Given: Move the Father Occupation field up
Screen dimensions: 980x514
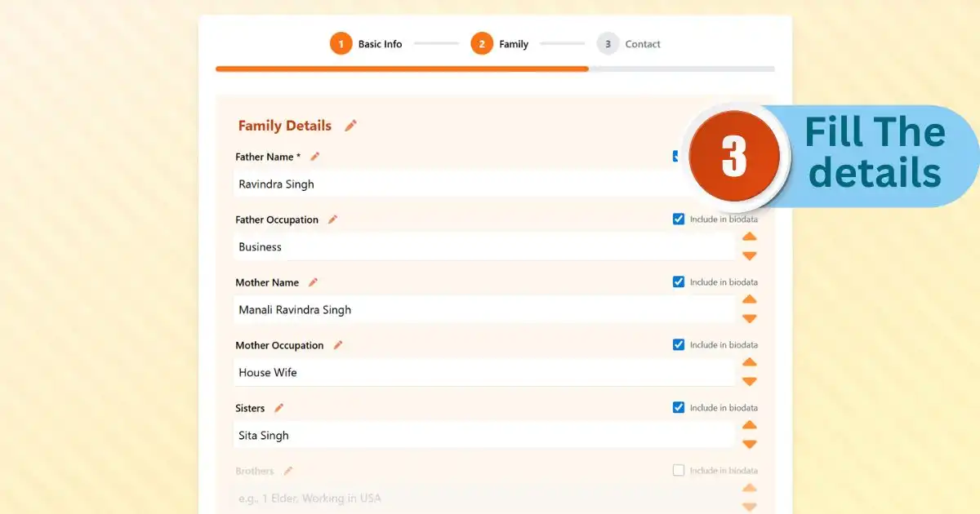Looking at the screenshot, I should tap(750, 237).
